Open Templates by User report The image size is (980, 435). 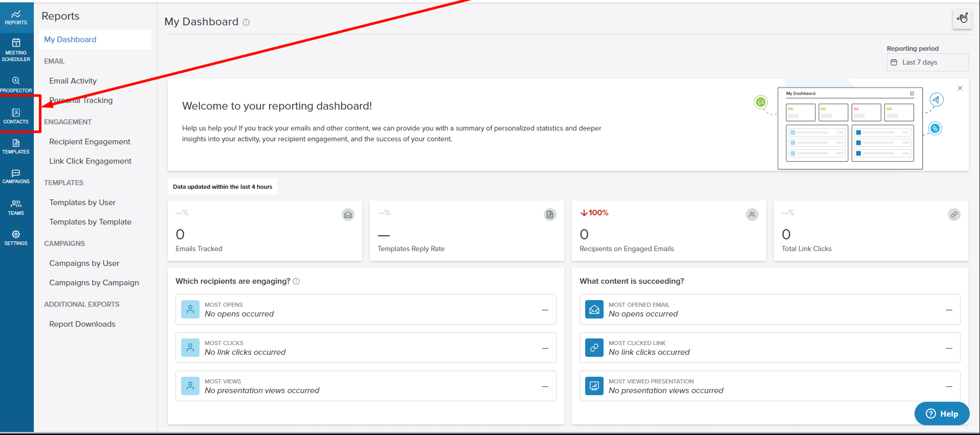82,202
